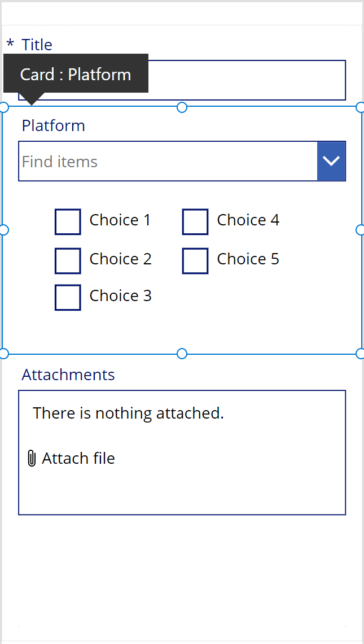Click the top-center resize handle of Platform card

click(x=182, y=107)
